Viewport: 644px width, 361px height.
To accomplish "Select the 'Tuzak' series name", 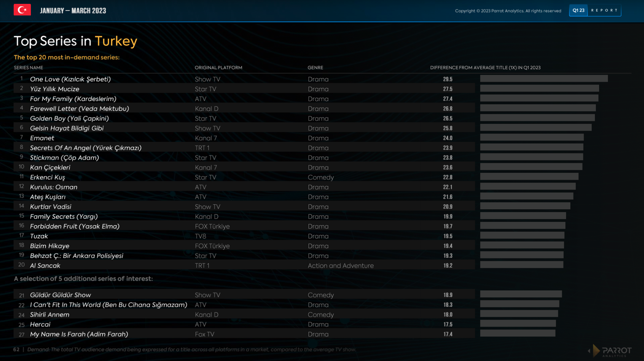I will point(39,236).
